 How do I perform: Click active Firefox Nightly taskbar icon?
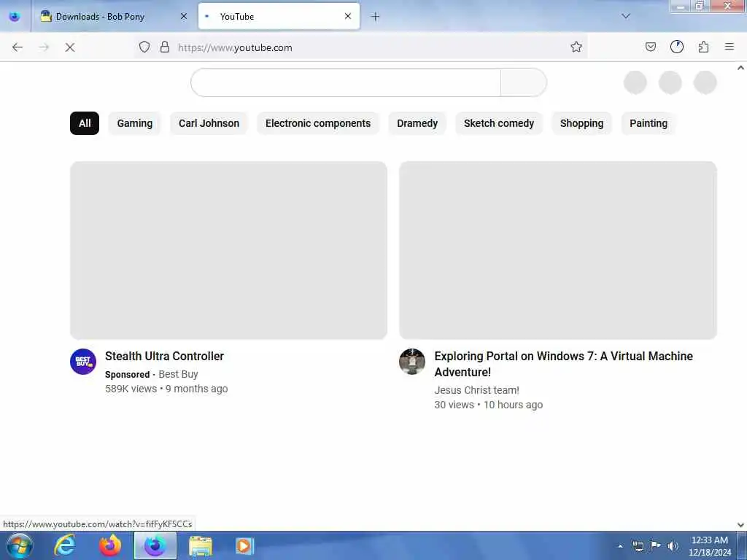point(155,545)
